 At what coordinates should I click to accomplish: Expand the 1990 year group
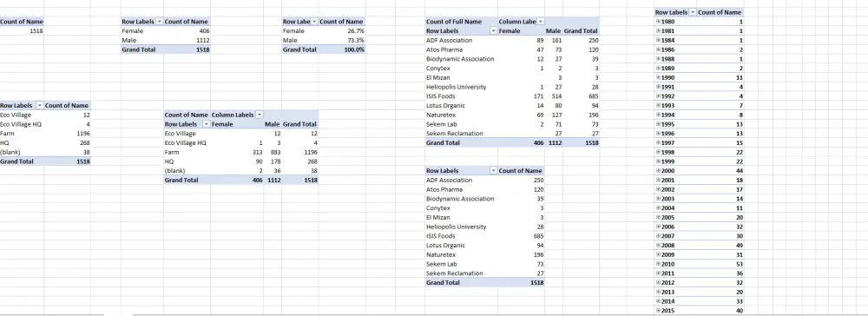point(659,77)
